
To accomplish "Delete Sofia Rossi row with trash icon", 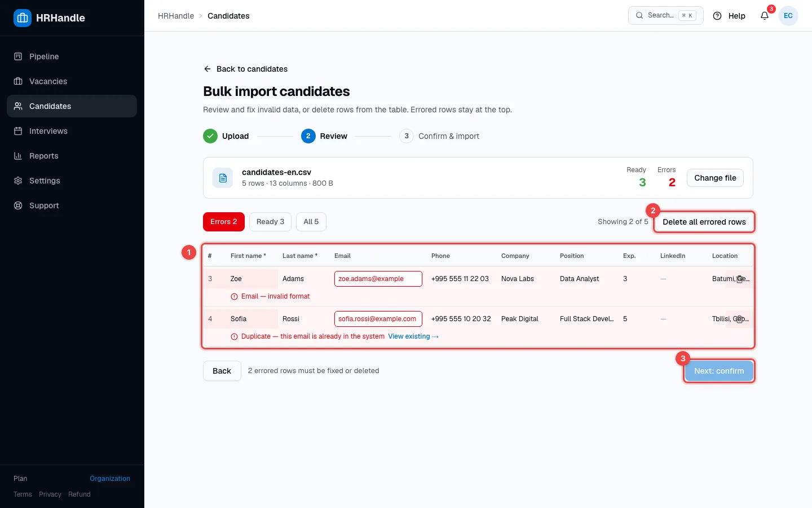I will [740, 319].
